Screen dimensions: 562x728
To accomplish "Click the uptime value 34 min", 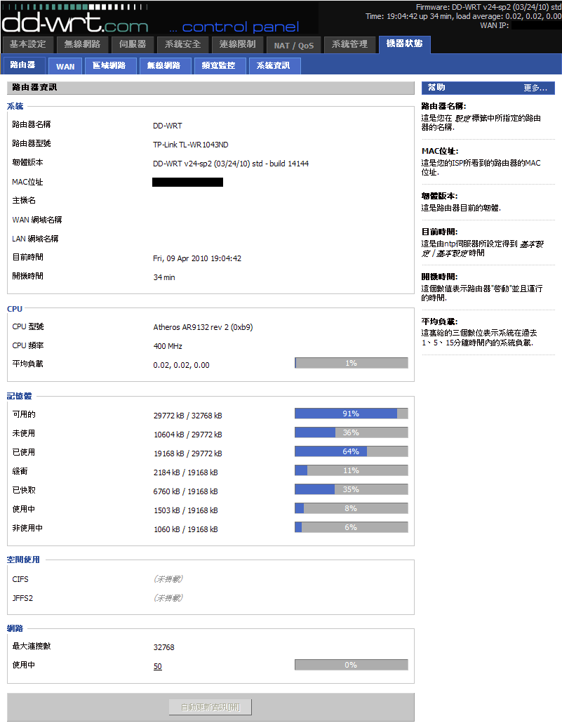I will click(x=164, y=277).
